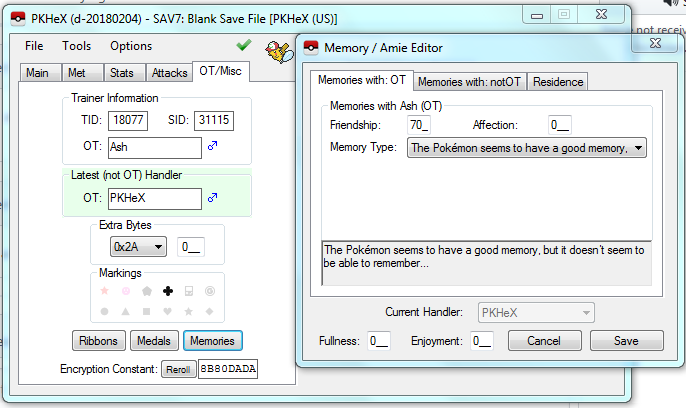
Task: Reroll the encryption constant
Action: click(178, 370)
